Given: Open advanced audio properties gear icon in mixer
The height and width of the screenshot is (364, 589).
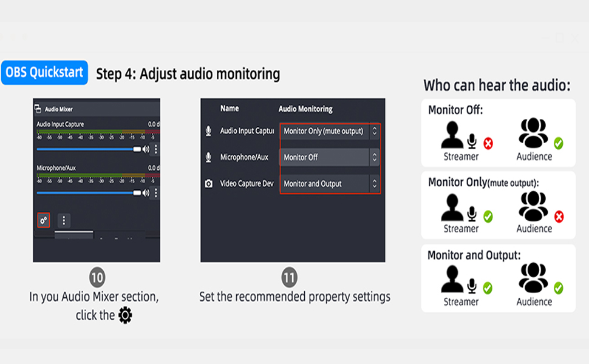Looking at the screenshot, I should click(x=44, y=220).
